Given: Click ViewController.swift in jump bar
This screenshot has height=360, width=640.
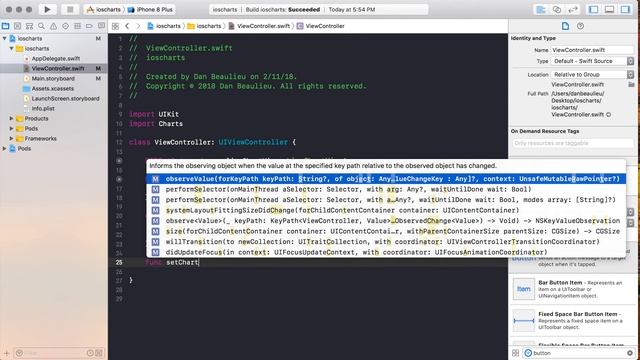Looking at the screenshot, I should pos(259,26).
